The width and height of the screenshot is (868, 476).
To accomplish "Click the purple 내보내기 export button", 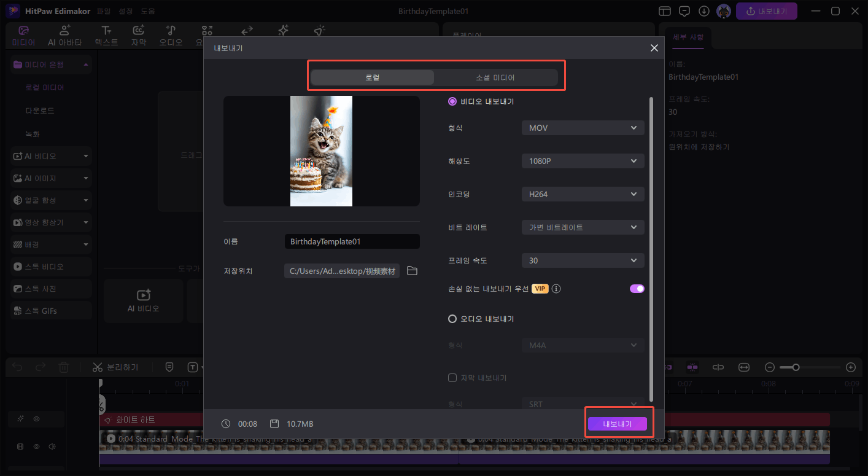I will (x=619, y=423).
